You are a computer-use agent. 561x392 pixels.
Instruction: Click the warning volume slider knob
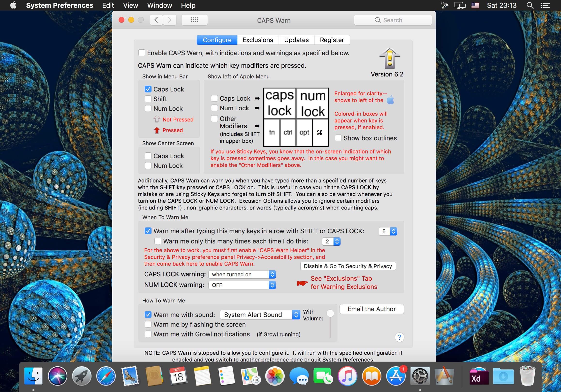point(330,313)
